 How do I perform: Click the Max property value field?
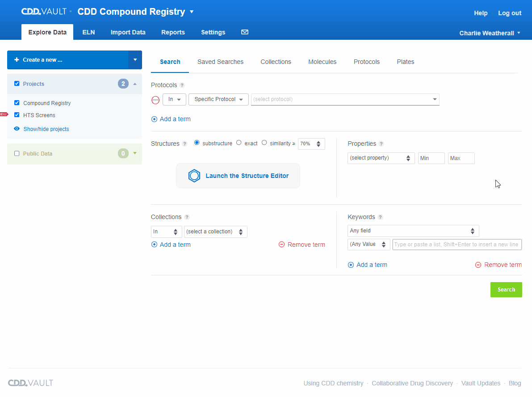point(461,158)
